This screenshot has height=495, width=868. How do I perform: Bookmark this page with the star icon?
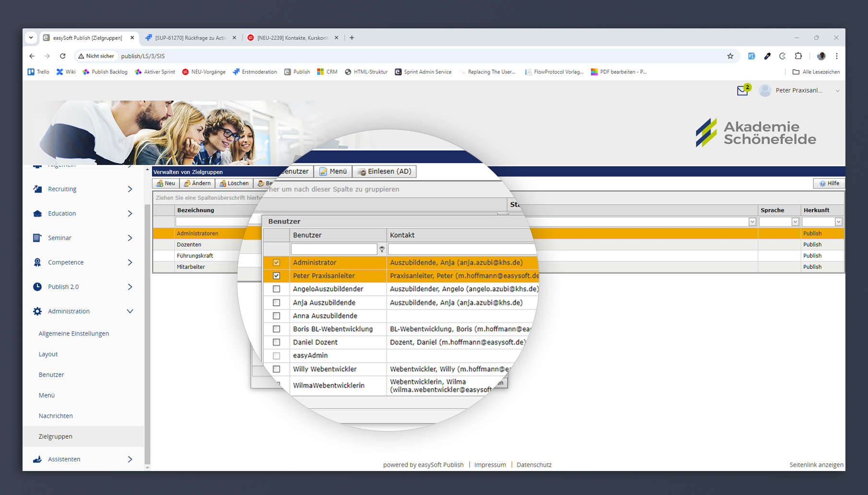click(730, 56)
